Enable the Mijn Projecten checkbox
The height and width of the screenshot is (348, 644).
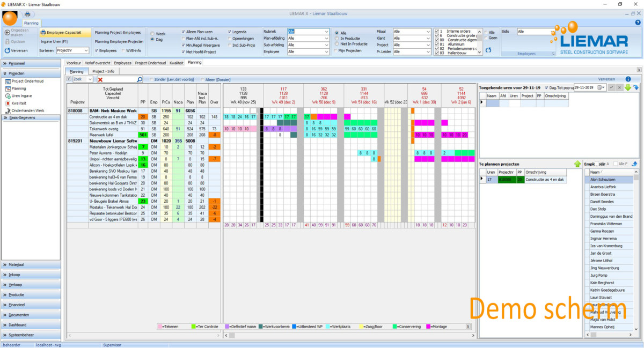click(x=336, y=50)
